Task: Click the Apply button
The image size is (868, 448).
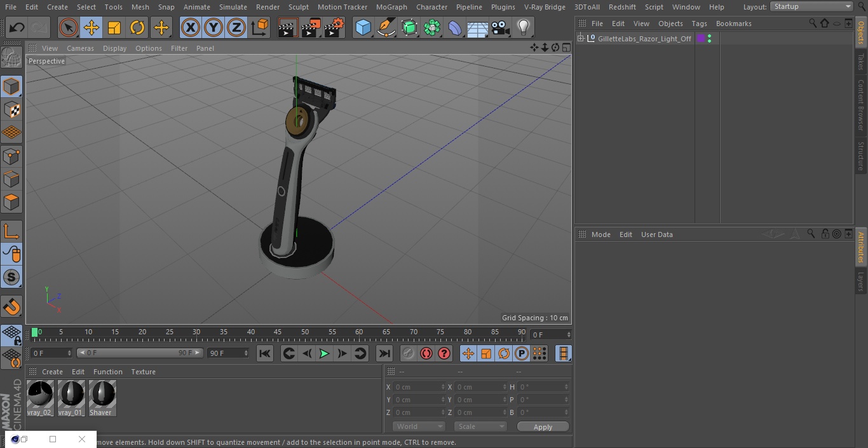Action: [543, 427]
